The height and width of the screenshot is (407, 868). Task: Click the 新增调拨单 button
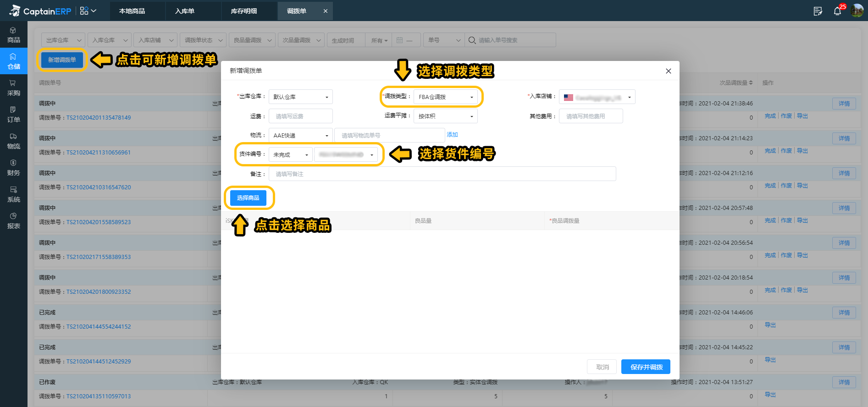[x=62, y=60]
